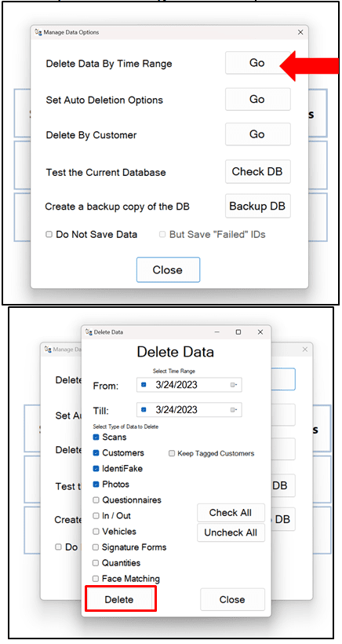Screen dimensions: 342x644
Task: Click Go for Delete Data By Time Range
Action: pos(257,63)
